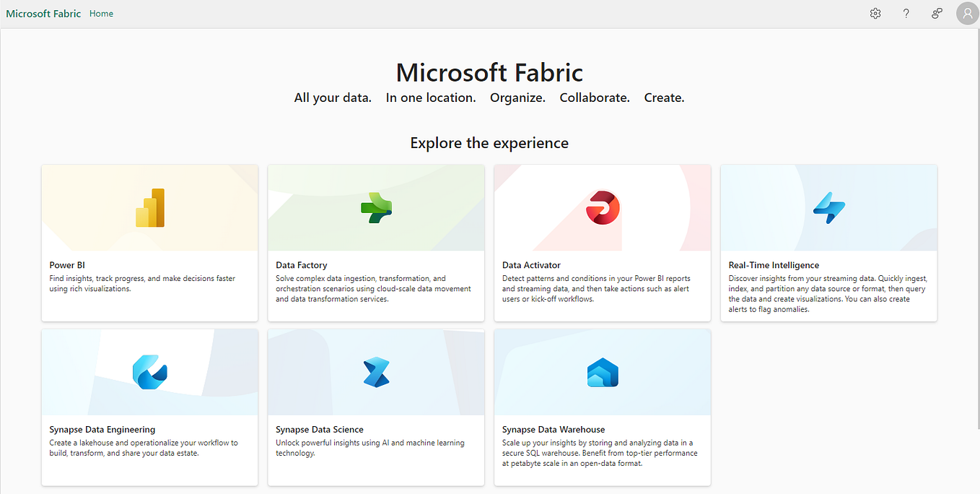Click the 'Scale up your insights' description

pos(600,454)
